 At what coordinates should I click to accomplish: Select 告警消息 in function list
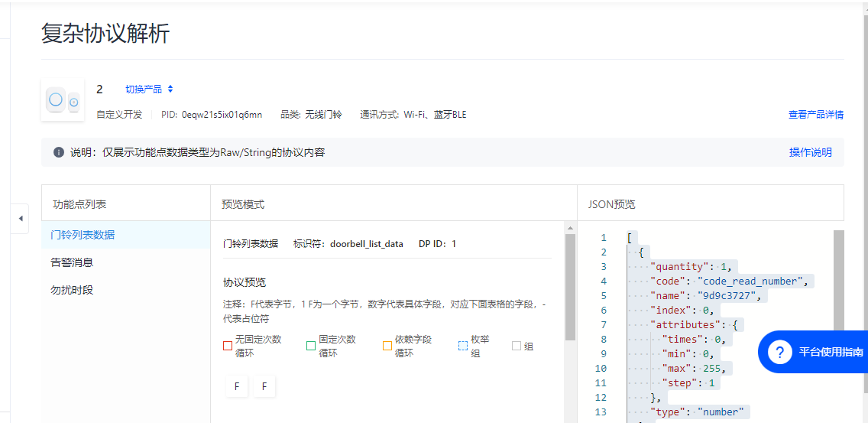click(x=125, y=262)
